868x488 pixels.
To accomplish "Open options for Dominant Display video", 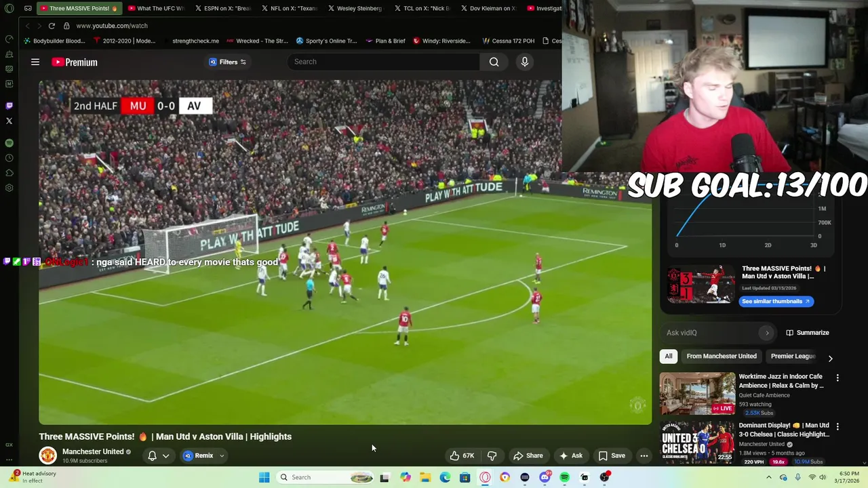I will coord(837,426).
